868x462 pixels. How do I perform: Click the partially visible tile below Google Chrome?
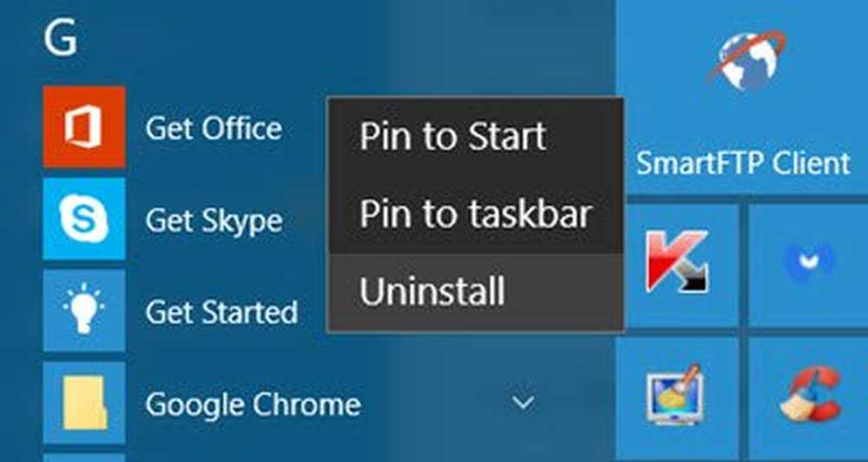[84, 458]
